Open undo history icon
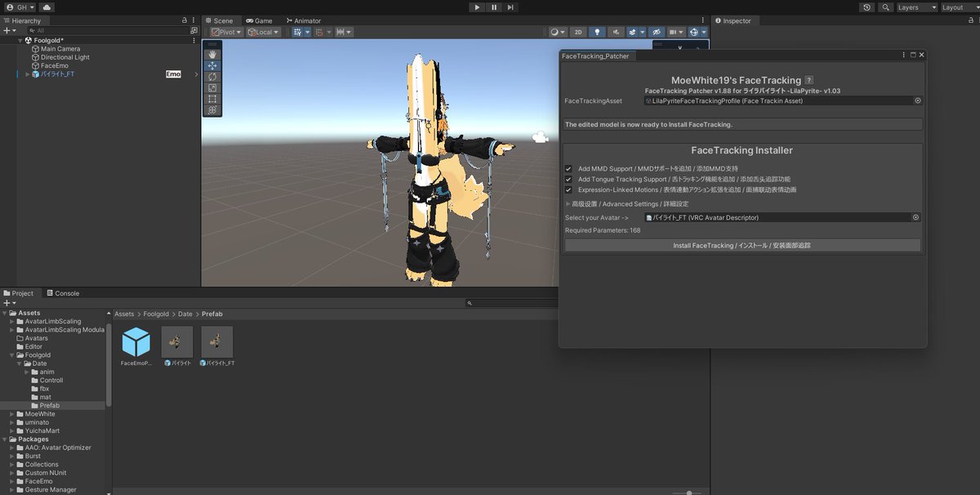 (x=866, y=7)
